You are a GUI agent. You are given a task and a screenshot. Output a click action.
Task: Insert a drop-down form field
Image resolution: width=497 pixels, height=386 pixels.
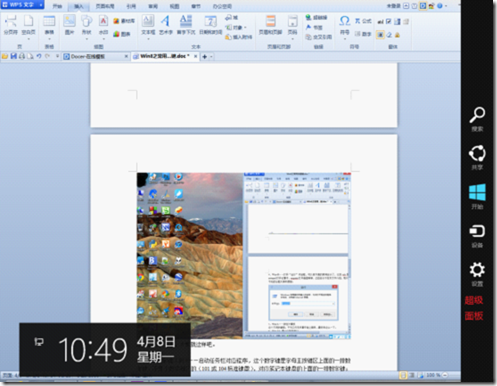(x=397, y=22)
